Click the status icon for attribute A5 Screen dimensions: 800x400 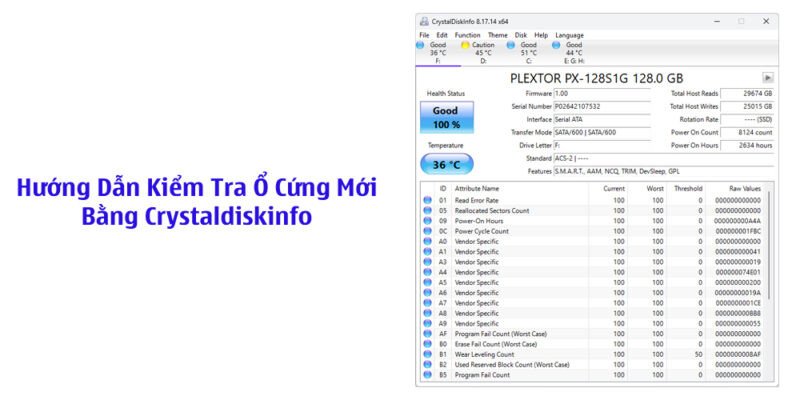pyautogui.click(x=428, y=282)
